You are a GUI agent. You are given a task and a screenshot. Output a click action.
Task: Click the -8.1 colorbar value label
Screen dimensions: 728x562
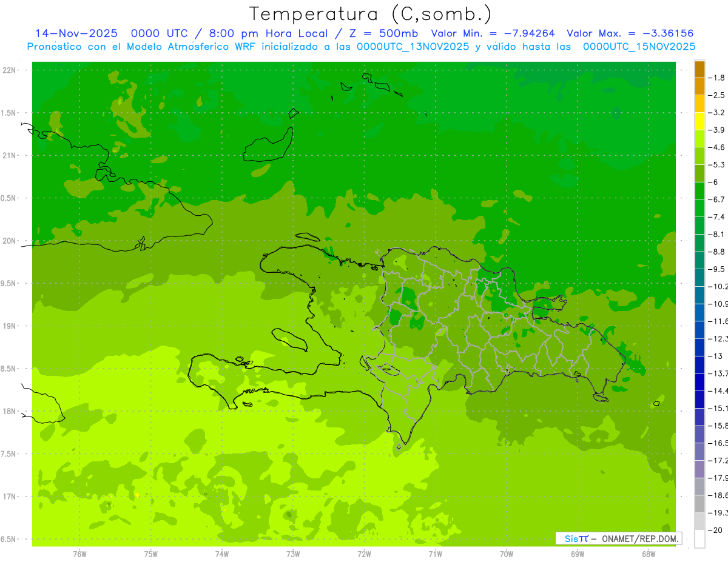pos(716,234)
